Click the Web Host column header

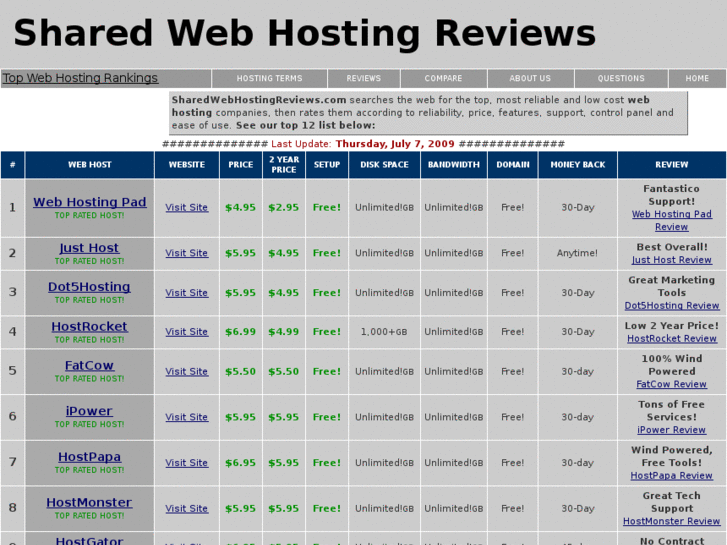89,165
